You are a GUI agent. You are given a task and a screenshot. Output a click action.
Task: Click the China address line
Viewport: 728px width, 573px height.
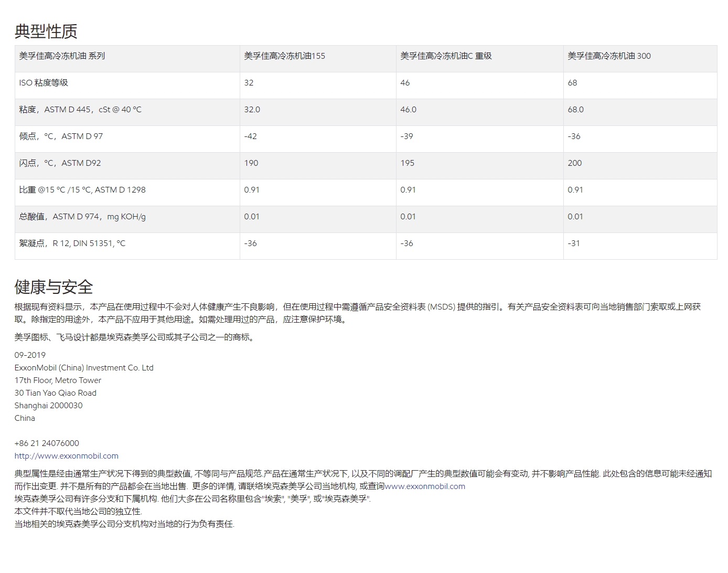click(25, 418)
